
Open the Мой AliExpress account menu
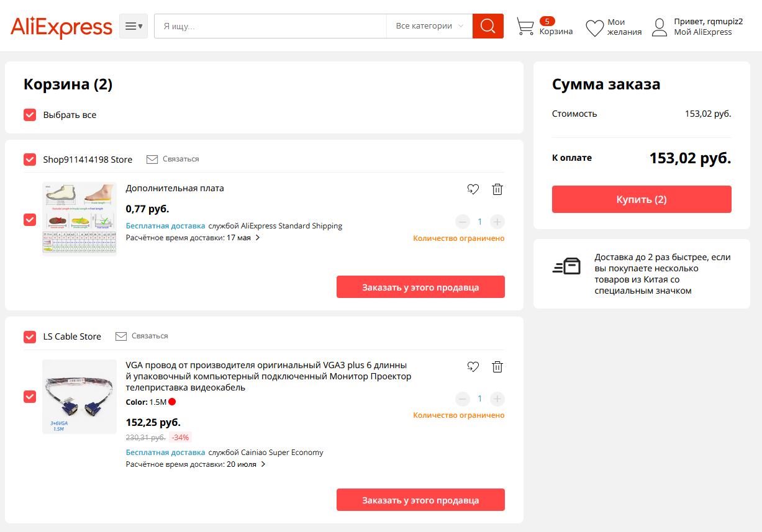(x=703, y=32)
